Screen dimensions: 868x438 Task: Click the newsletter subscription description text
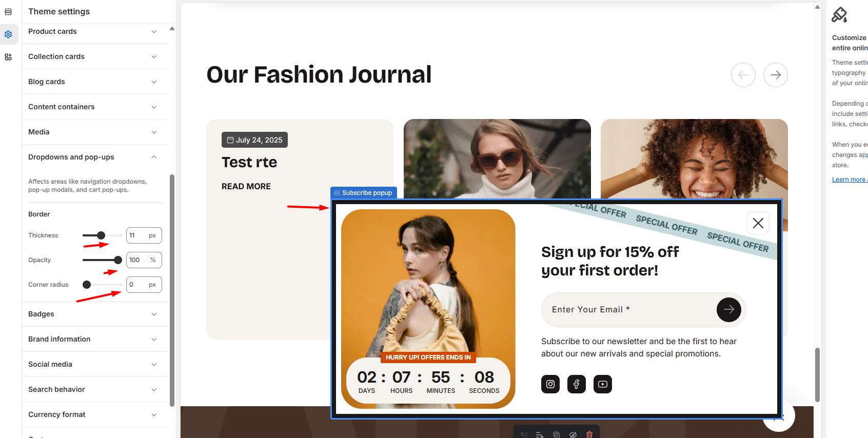(x=639, y=348)
